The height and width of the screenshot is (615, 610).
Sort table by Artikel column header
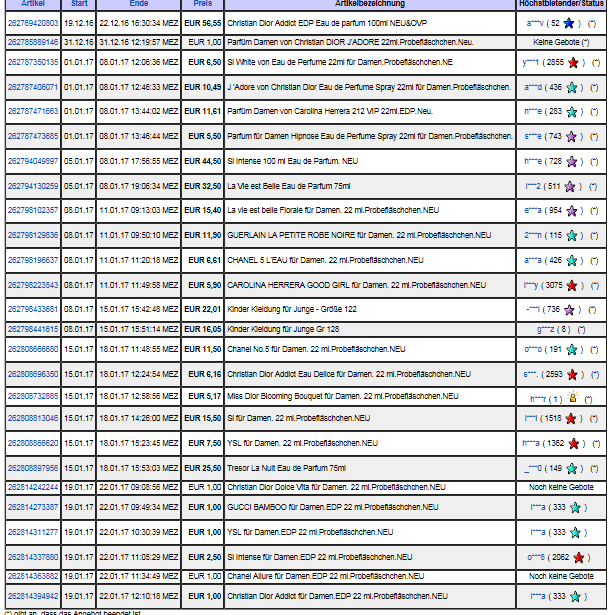click(x=33, y=4)
